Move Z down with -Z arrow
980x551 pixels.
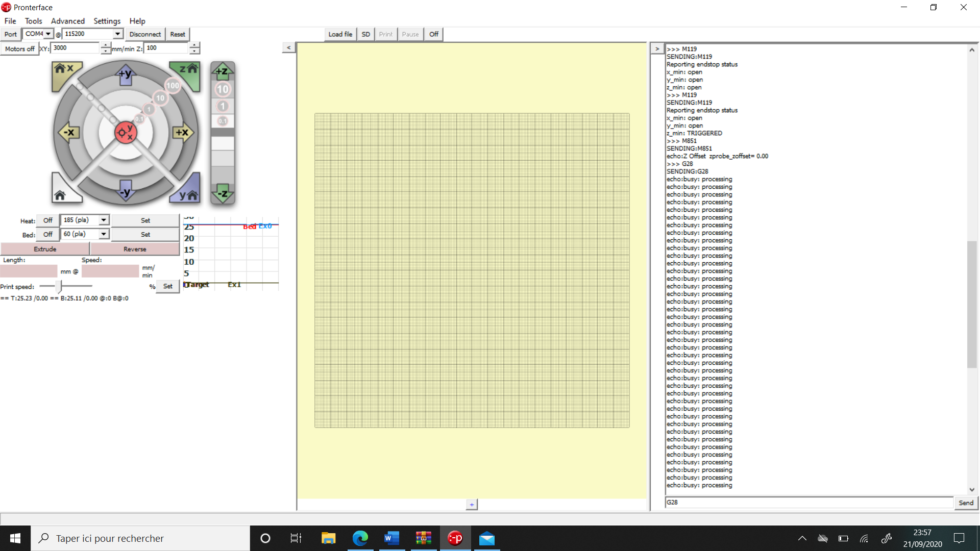pos(223,193)
